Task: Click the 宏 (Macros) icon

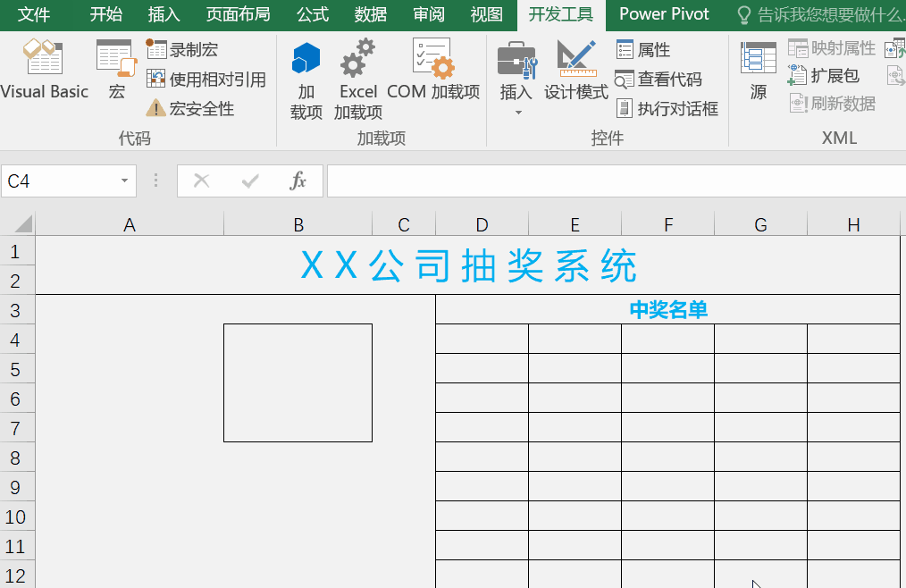Action: tap(115, 71)
